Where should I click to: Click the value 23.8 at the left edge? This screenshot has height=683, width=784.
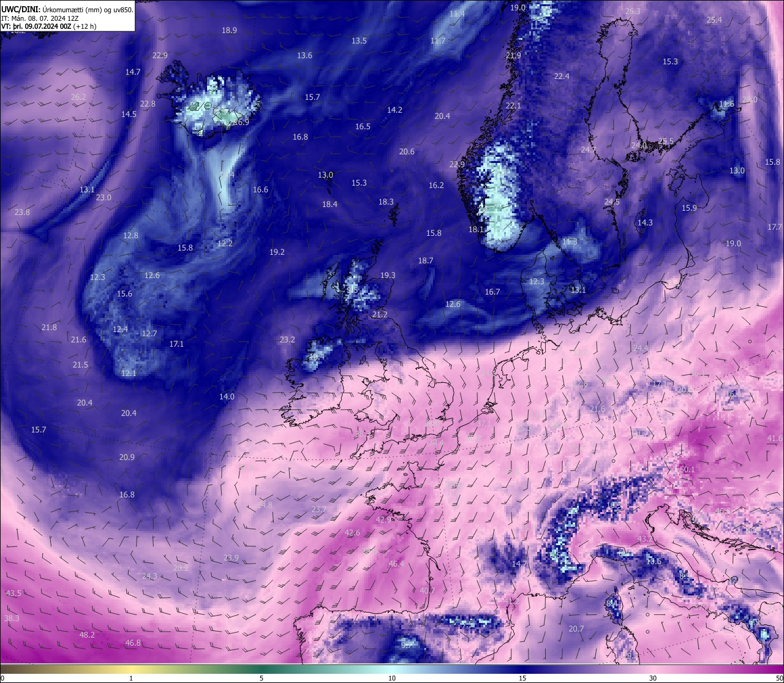point(22,212)
